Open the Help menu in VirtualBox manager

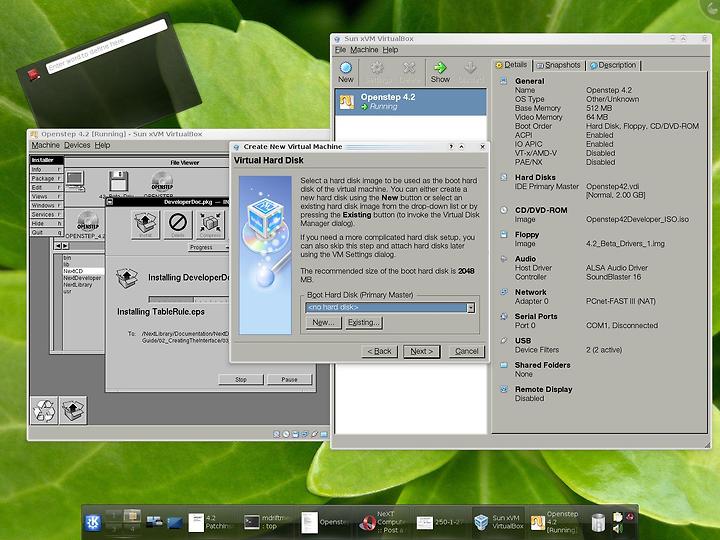point(390,50)
